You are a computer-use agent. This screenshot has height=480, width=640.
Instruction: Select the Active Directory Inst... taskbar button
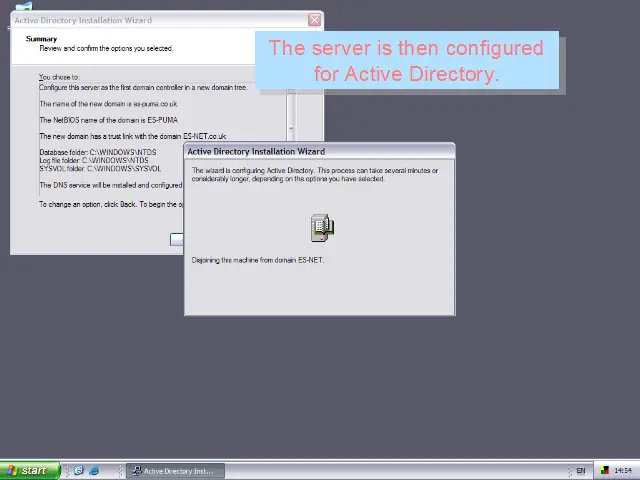(175, 471)
